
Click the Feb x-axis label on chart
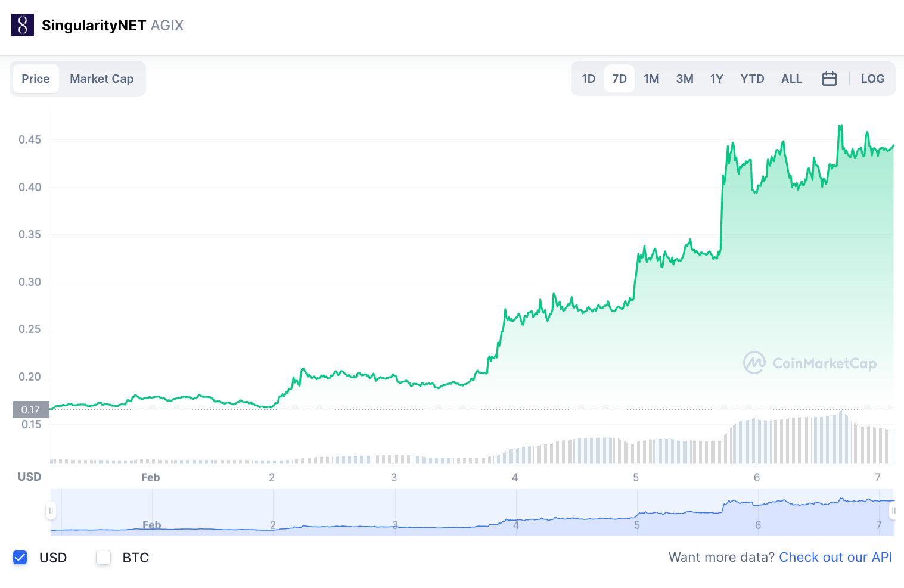coord(150,477)
